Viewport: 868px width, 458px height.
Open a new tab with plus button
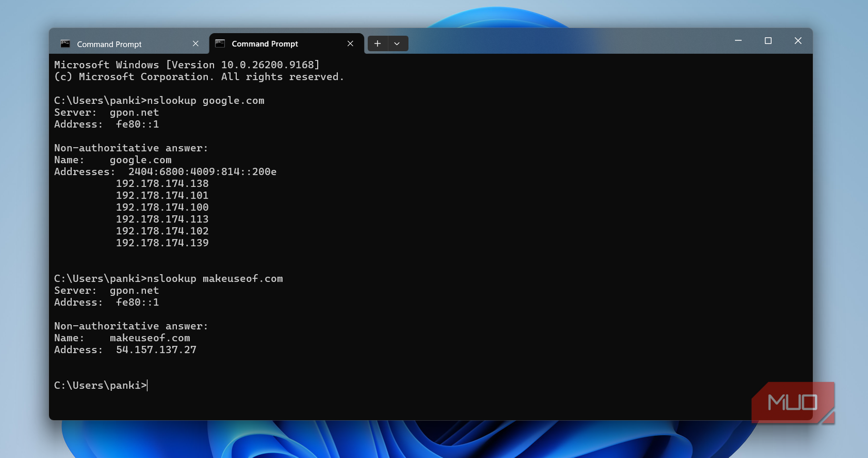377,44
